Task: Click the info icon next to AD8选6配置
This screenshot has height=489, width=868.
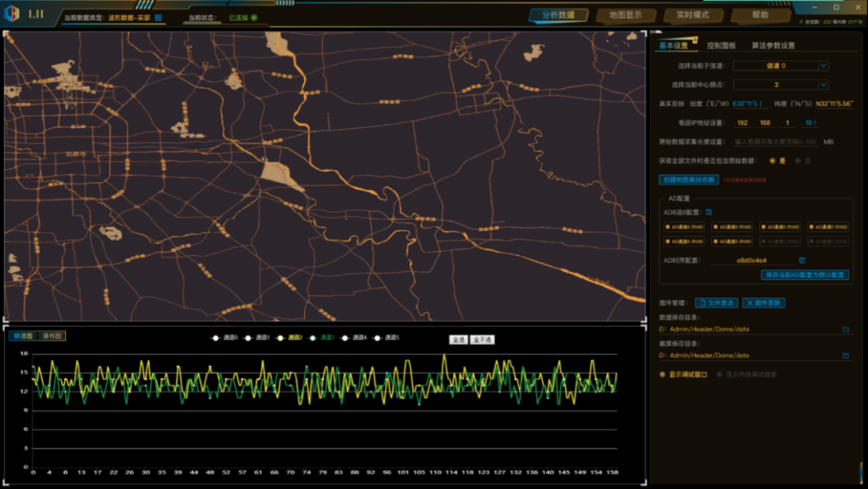Action: click(709, 212)
